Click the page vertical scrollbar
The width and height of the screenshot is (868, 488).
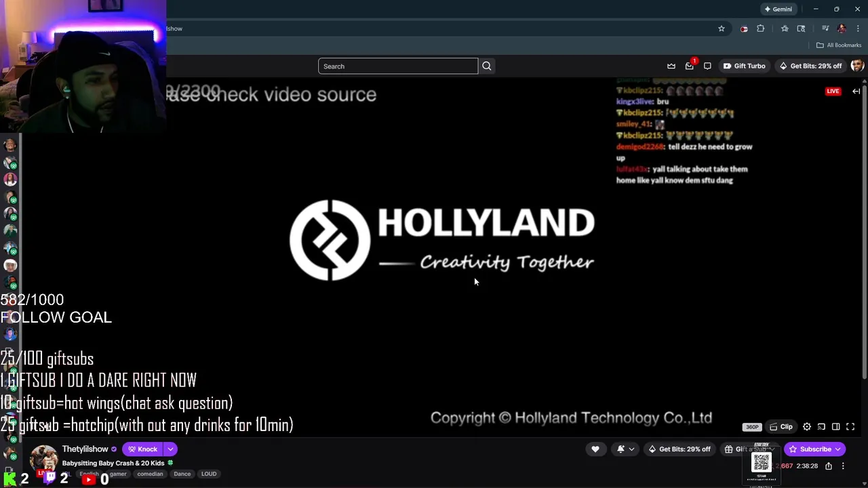coord(865,230)
